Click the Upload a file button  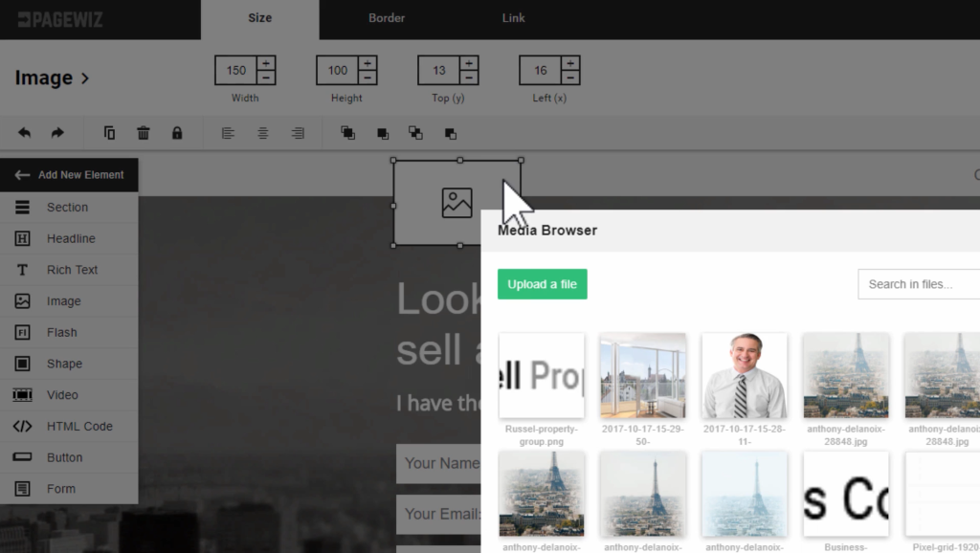click(543, 284)
